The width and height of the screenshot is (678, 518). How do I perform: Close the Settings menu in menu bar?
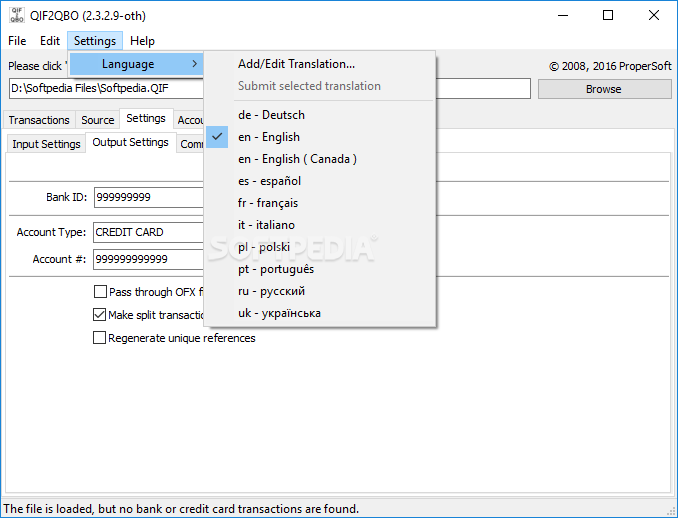(95, 41)
